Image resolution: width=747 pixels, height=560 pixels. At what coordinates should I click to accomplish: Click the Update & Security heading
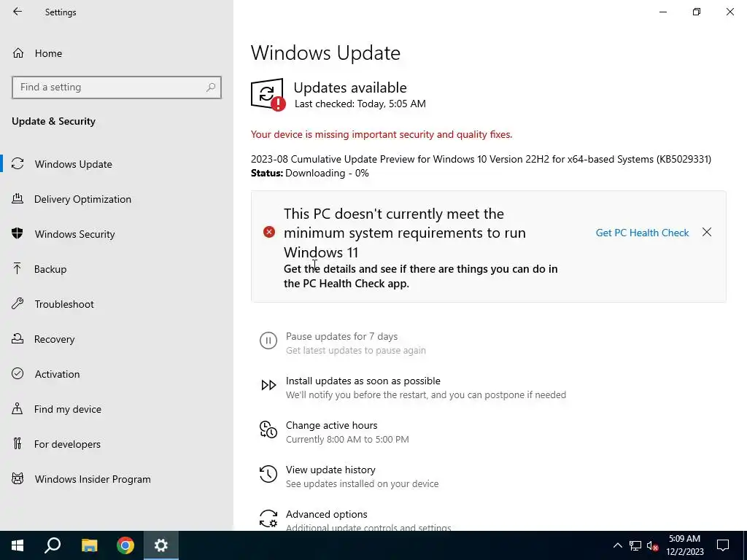53,121
